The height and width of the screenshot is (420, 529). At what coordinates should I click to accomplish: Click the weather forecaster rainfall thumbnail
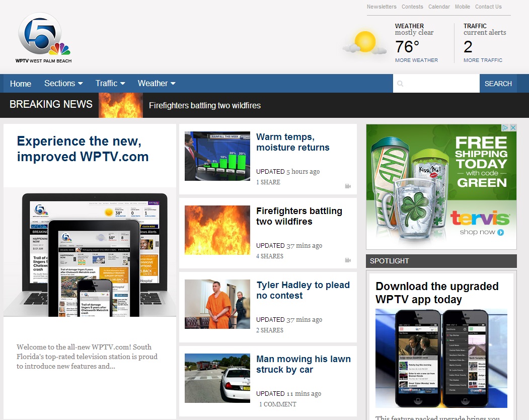click(x=217, y=156)
